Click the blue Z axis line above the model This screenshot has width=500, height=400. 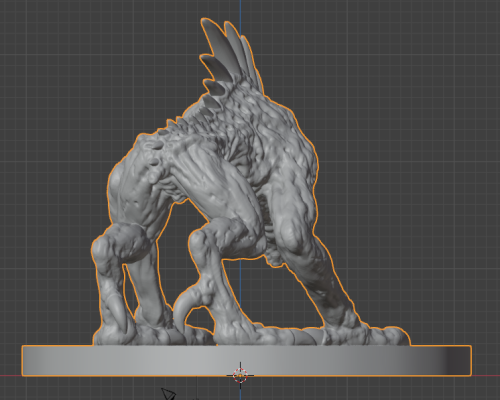[x=240, y=10]
